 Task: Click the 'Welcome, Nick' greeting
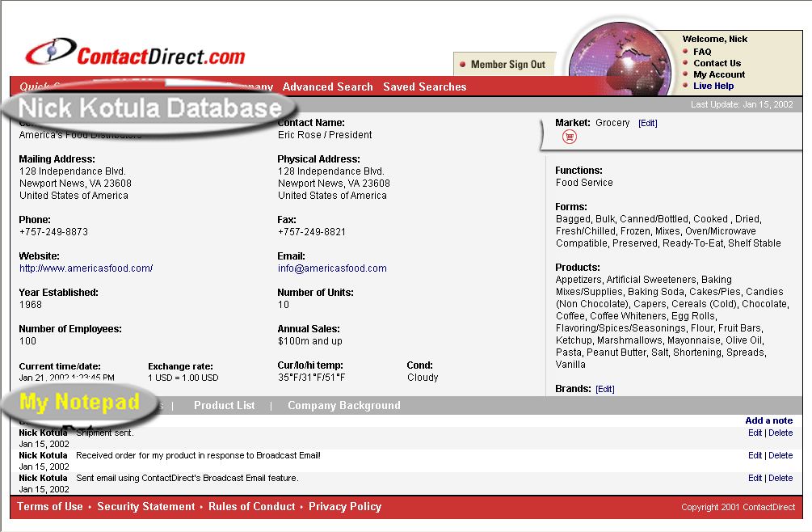[x=715, y=40]
